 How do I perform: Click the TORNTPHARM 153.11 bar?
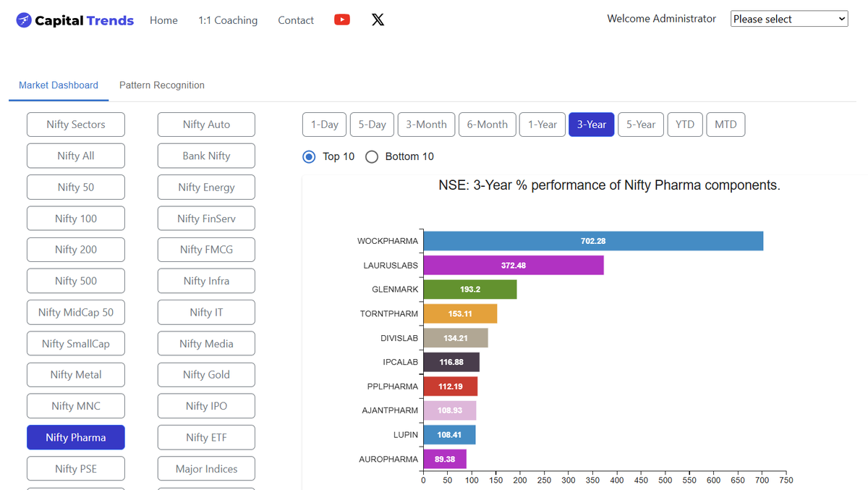(460, 314)
